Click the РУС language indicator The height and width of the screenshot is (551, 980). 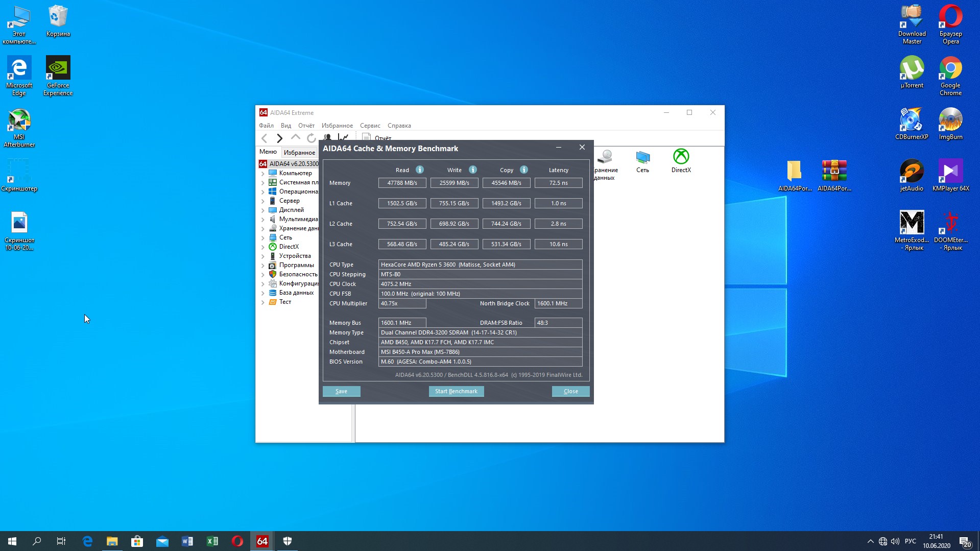coord(910,541)
